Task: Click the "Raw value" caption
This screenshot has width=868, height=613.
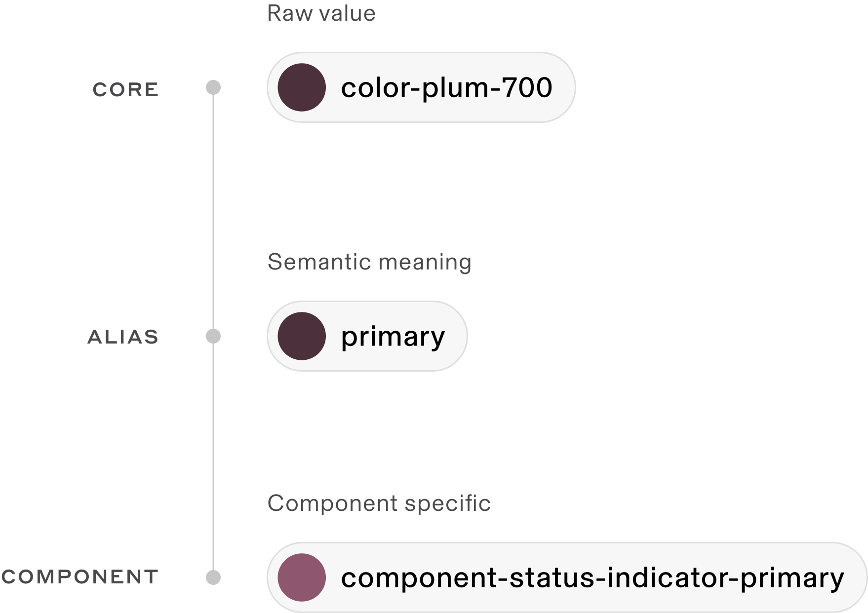Action: [x=321, y=13]
